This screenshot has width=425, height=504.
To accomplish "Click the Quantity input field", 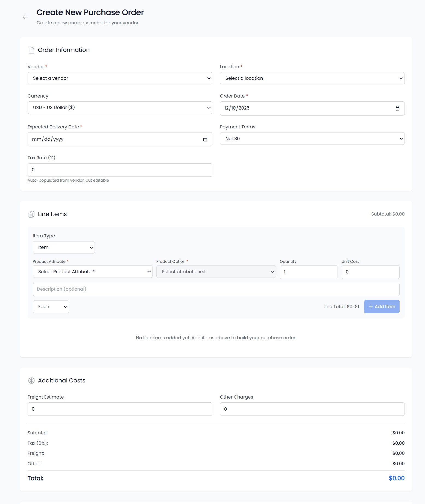I will point(309,272).
